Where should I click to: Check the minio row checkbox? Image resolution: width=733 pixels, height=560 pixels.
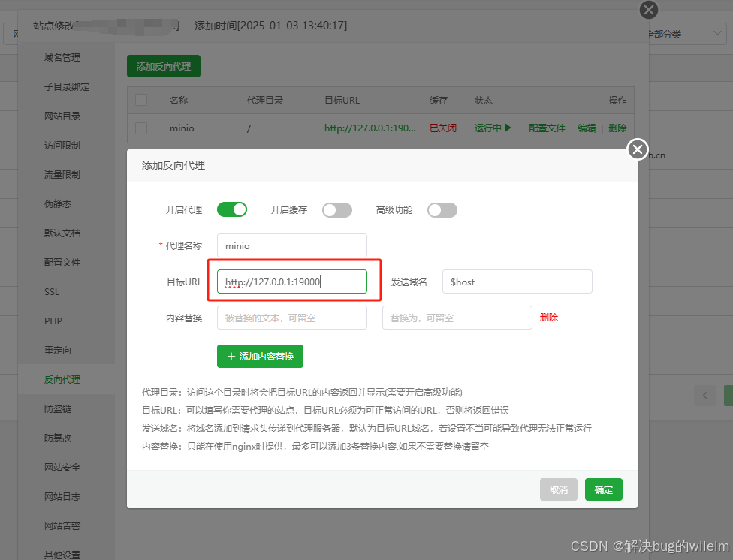[x=141, y=128]
